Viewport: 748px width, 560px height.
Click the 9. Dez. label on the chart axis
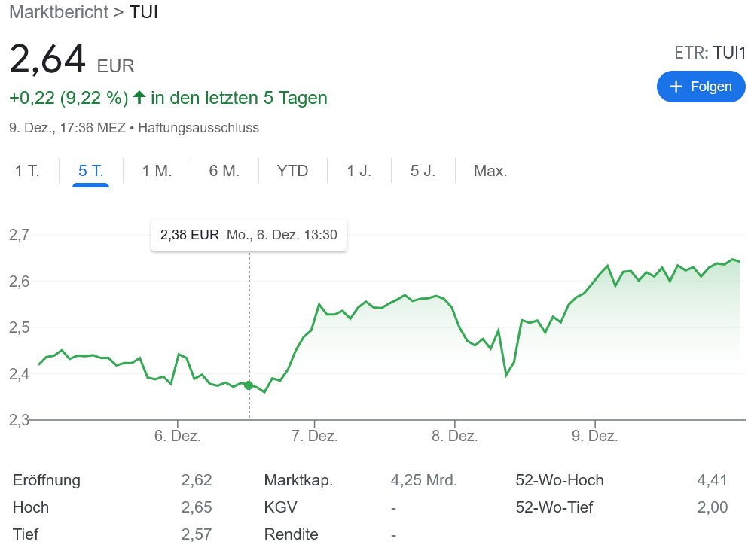tap(596, 435)
